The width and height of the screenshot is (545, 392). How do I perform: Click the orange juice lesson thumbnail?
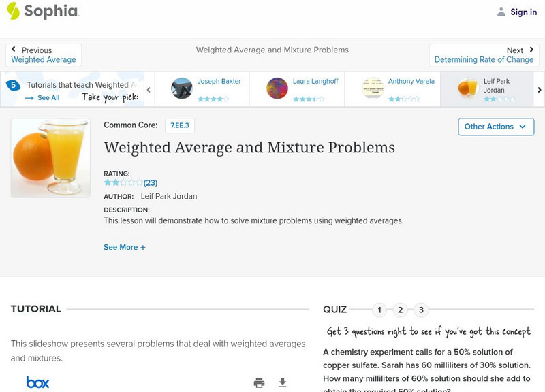coord(50,158)
